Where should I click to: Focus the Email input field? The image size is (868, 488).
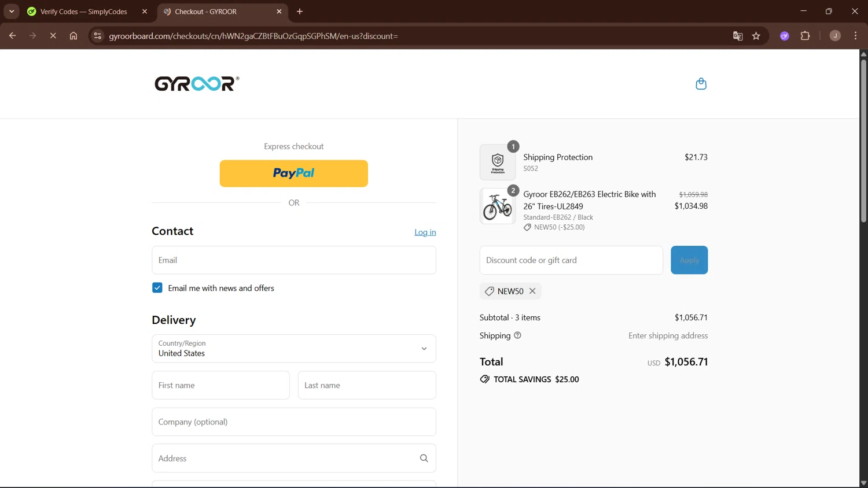(x=294, y=260)
